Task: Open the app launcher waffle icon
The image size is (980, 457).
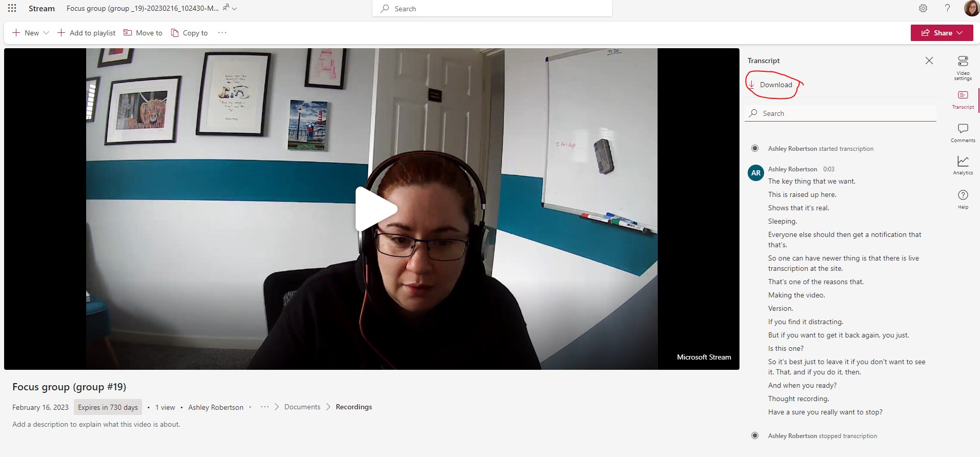Action: (12, 8)
